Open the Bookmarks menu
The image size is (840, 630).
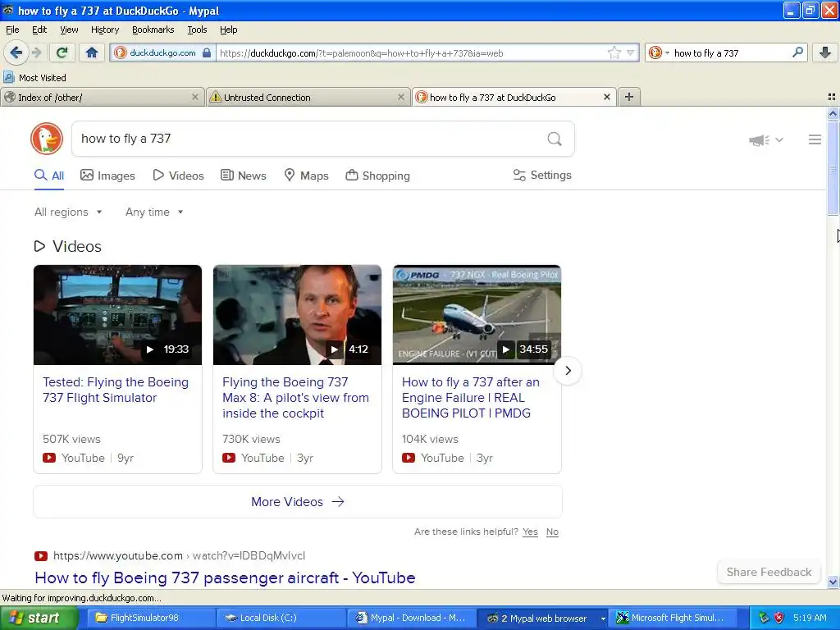click(x=153, y=30)
